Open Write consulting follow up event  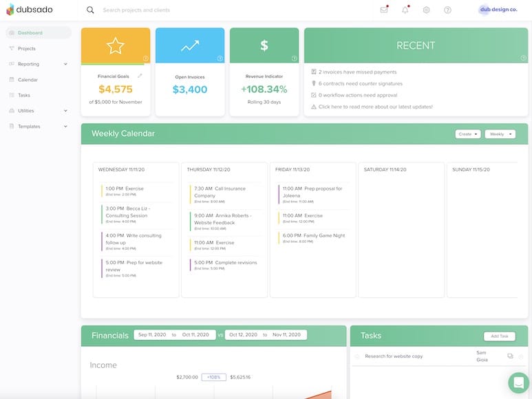click(x=136, y=241)
